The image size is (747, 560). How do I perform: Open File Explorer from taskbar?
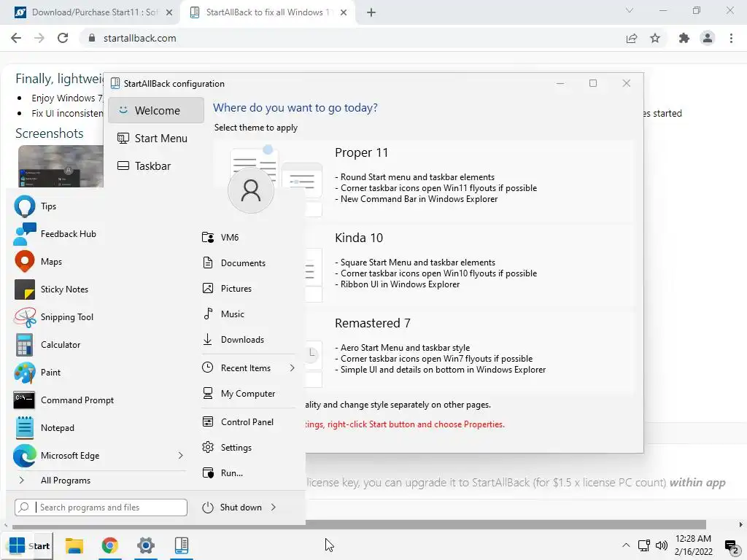74,545
